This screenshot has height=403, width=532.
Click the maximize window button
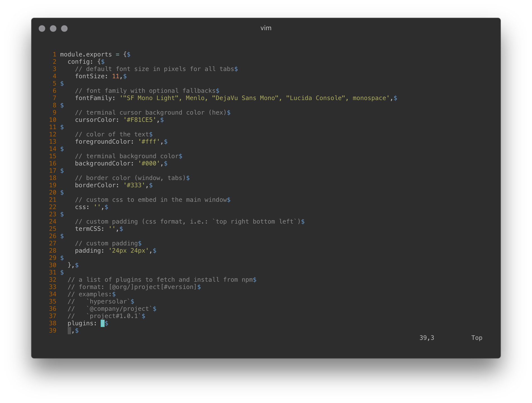(64, 29)
